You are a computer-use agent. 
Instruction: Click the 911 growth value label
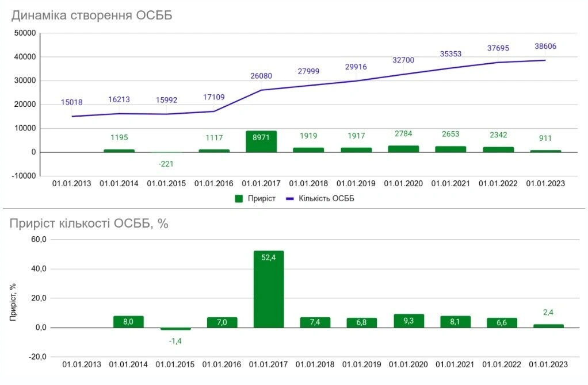[x=544, y=138]
